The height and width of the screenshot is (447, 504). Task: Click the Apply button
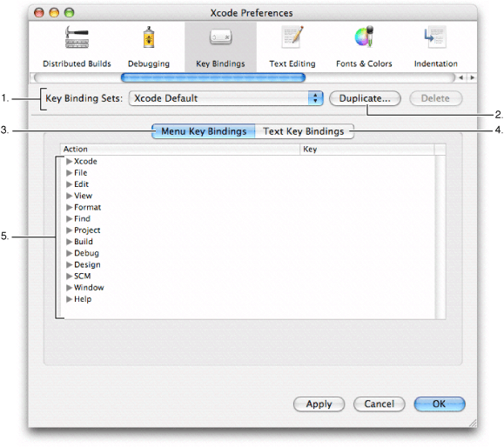319,404
